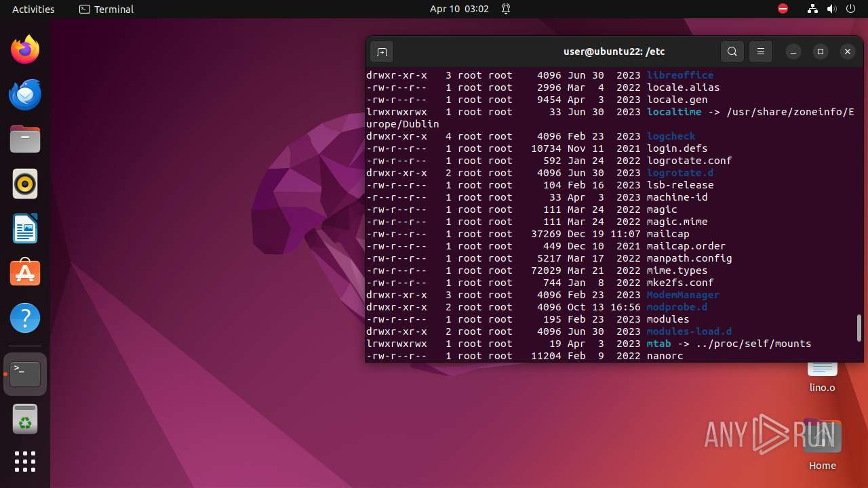Screen dimensions: 868x488
Task: Open the Help icon in dock
Action: coord(25,318)
